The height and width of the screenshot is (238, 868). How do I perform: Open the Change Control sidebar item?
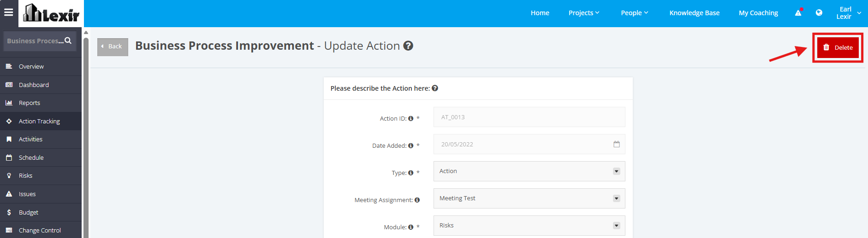coord(41,230)
